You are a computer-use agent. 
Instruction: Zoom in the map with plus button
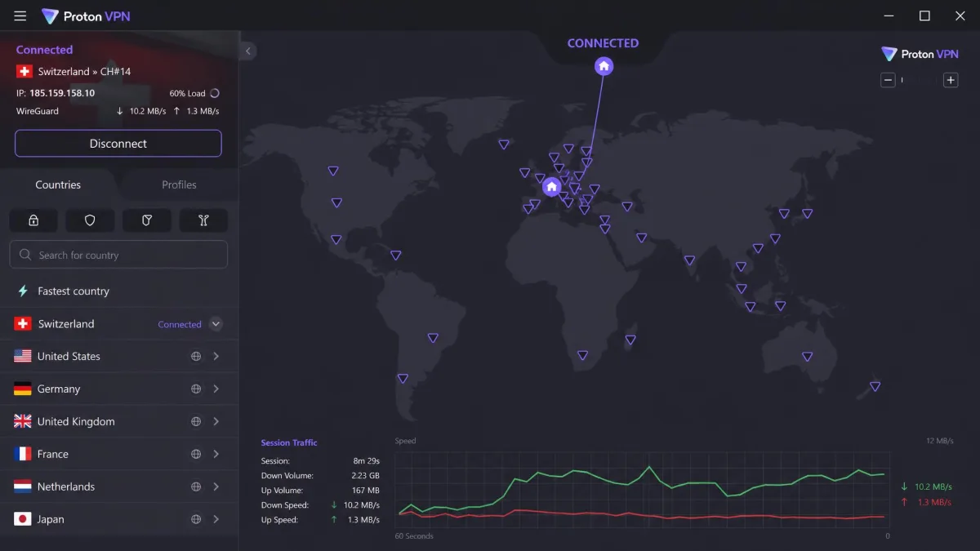(x=951, y=80)
